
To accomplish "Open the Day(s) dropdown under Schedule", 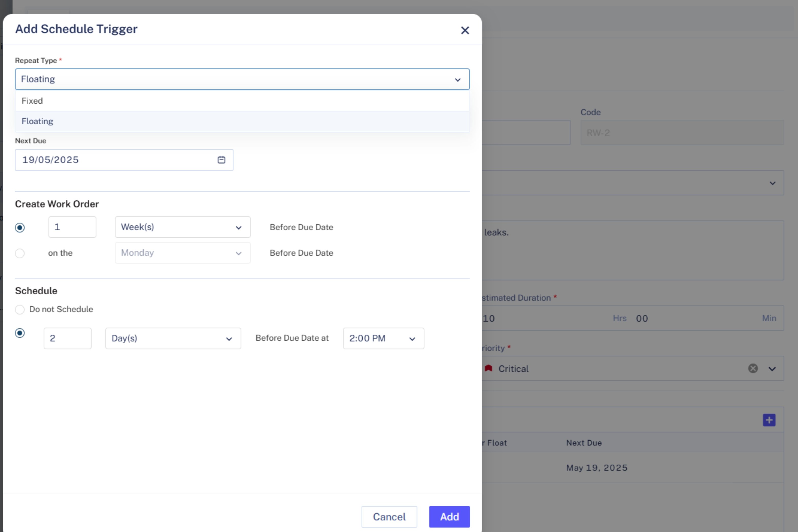I will click(x=173, y=338).
